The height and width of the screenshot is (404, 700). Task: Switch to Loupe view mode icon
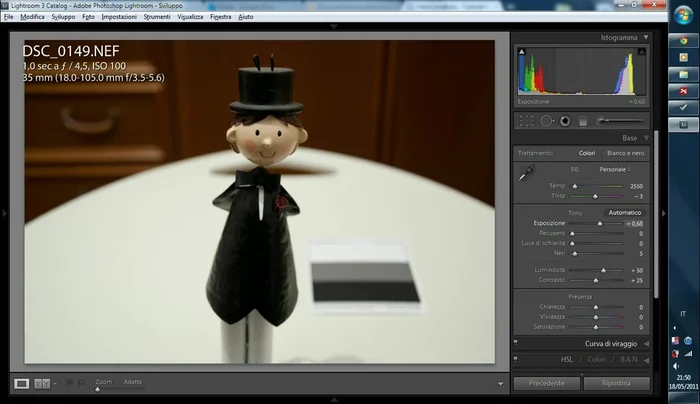click(22, 383)
